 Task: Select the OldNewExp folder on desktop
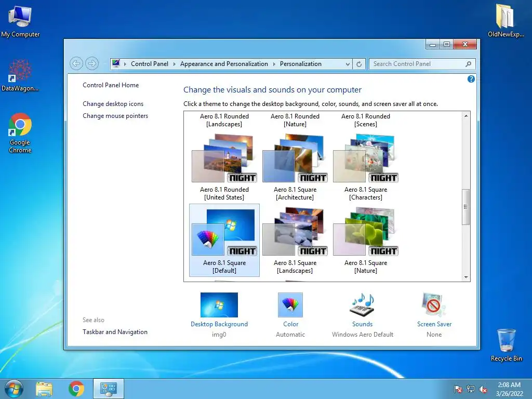[506, 20]
